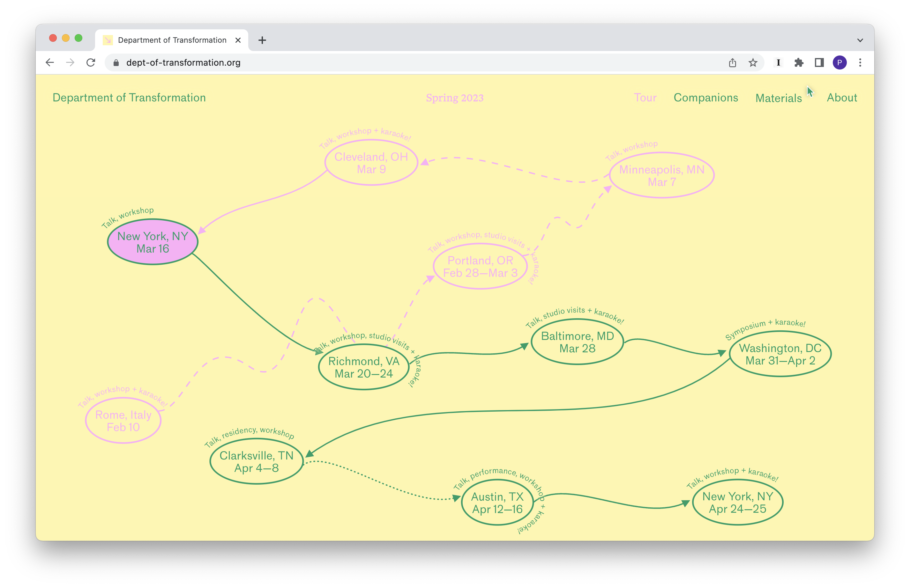This screenshot has height=588, width=910.
Task: Open the share page icon
Action: click(732, 62)
